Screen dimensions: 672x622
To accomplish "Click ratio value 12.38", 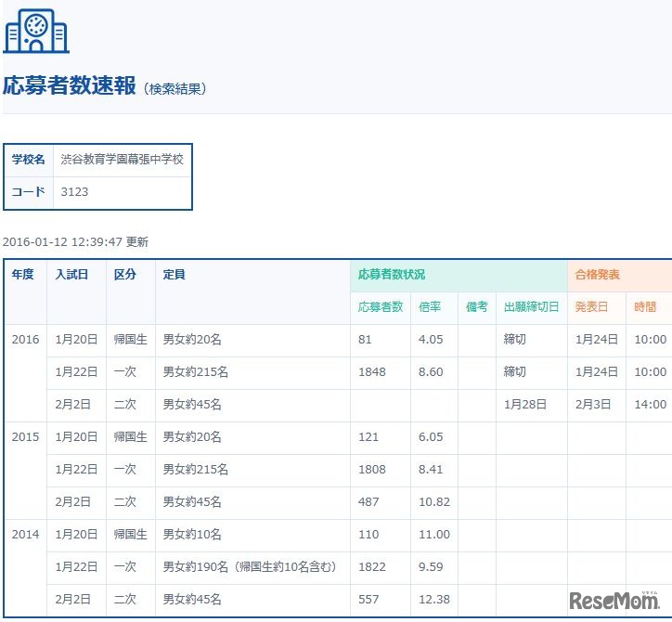I will [x=434, y=599].
